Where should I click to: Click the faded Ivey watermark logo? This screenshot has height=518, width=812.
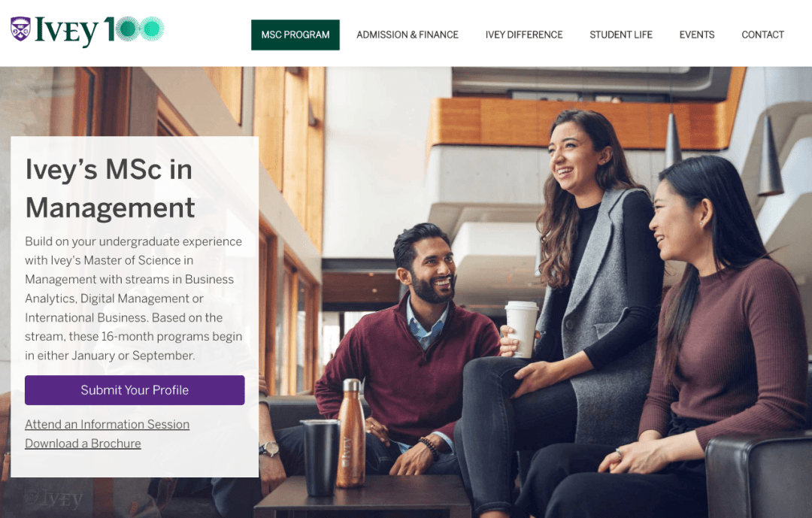(53, 499)
